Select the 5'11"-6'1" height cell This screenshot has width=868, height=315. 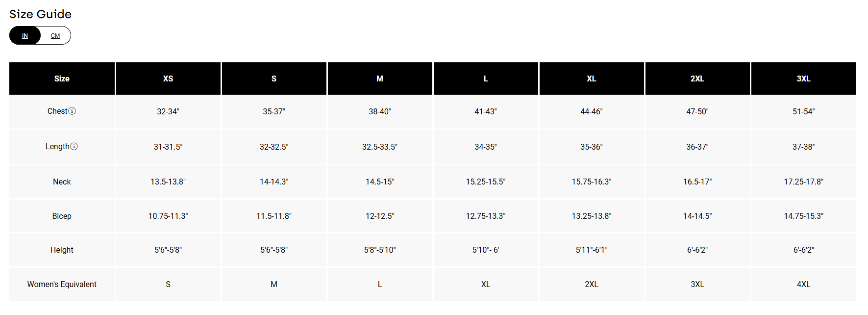click(592, 250)
